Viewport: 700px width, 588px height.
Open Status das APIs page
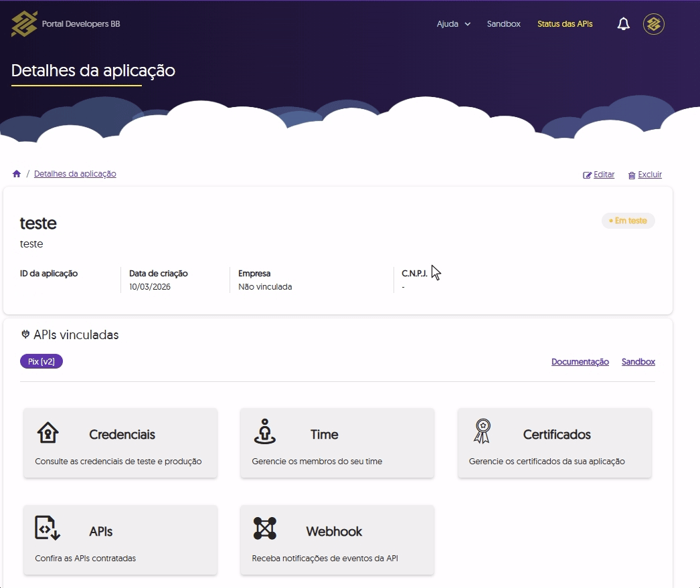point(565,24)
